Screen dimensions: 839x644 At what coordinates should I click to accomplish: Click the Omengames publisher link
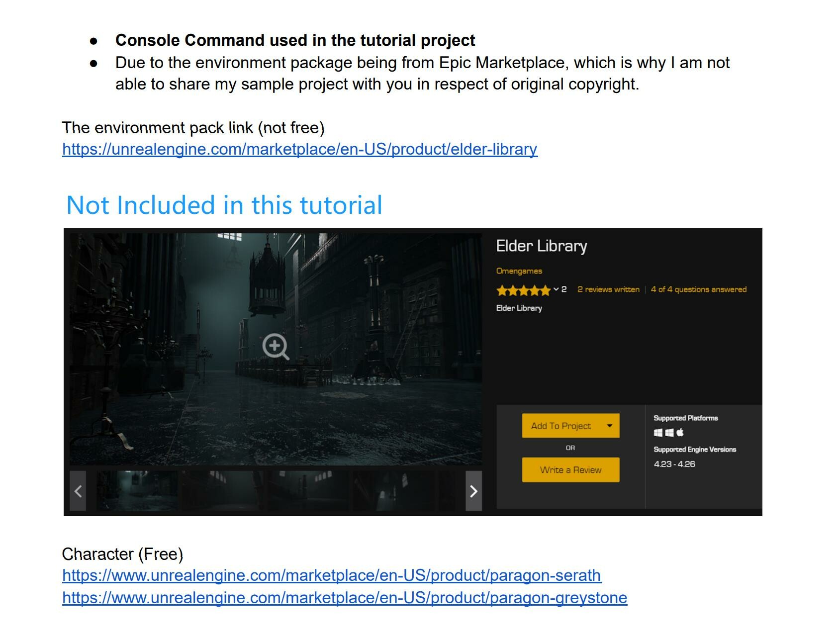tap(519, 271)
